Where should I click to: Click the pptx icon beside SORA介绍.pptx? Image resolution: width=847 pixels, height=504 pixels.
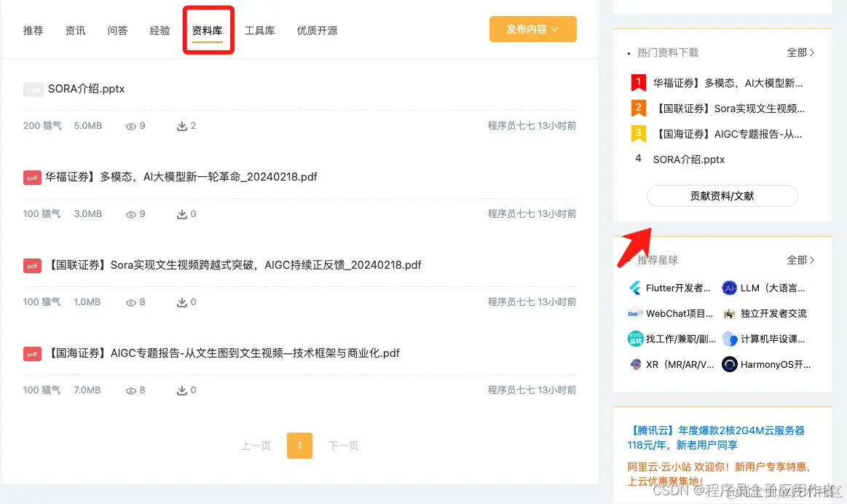(x=33, y=89)
